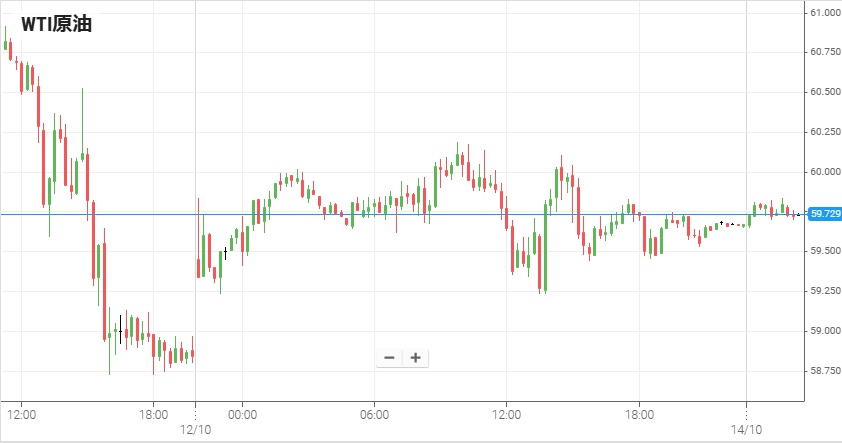Click the 58.750 price axis label
This screenshot has width=842, height=443.
(825, 371)
